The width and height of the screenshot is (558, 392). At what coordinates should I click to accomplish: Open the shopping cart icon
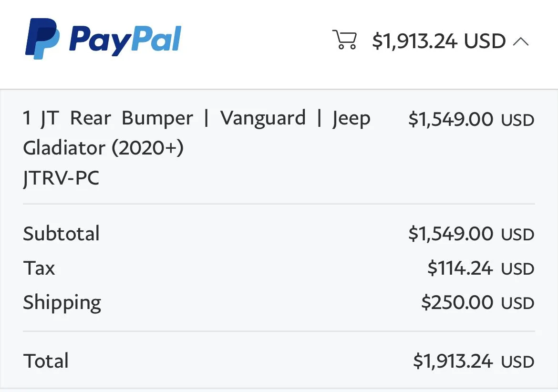[x=344, y=40]
